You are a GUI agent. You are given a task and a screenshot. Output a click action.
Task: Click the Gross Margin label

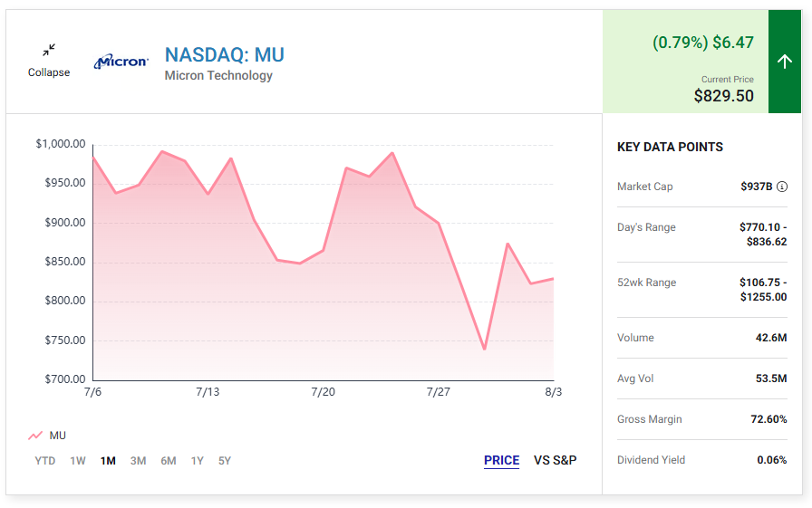(x=650, y=419)
